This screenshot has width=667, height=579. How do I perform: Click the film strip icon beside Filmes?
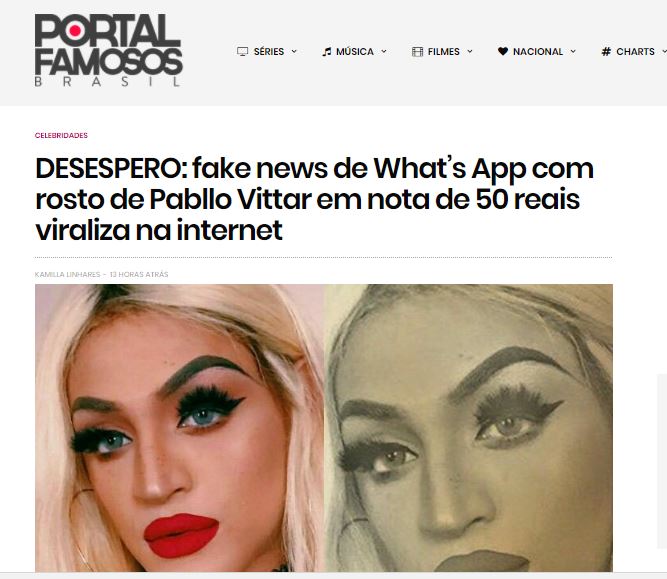coord(417,51)
